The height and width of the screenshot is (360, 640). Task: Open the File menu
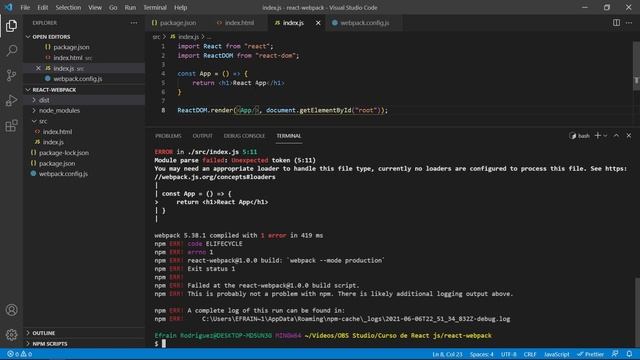tap(25, 7)
